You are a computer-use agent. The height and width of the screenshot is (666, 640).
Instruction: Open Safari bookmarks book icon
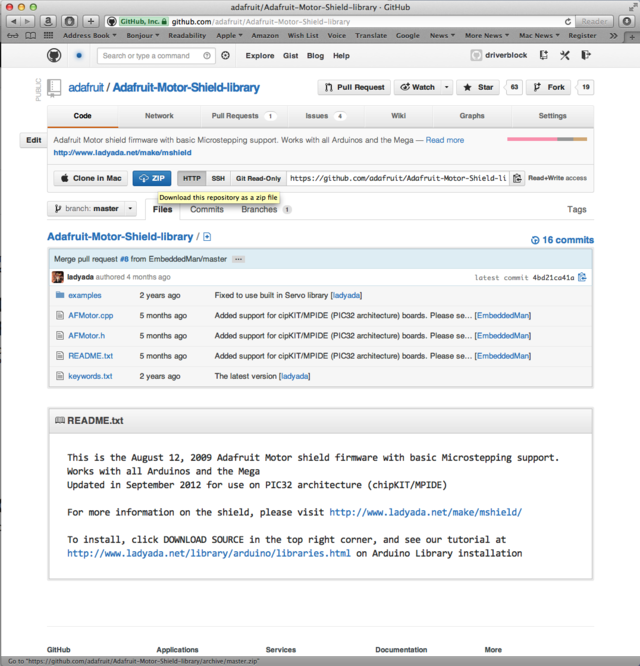[x=31, y=35]
